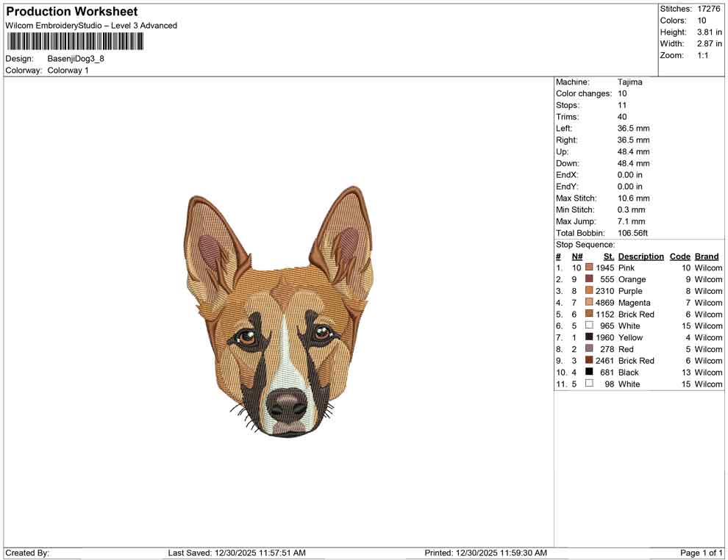Click the Yellow thread chip in row 7

(588, 337)
